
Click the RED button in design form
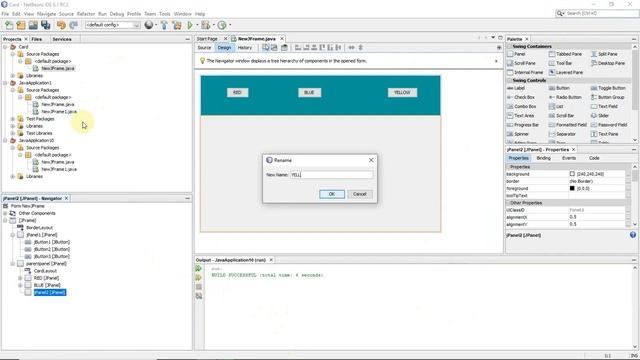(238, 93)
